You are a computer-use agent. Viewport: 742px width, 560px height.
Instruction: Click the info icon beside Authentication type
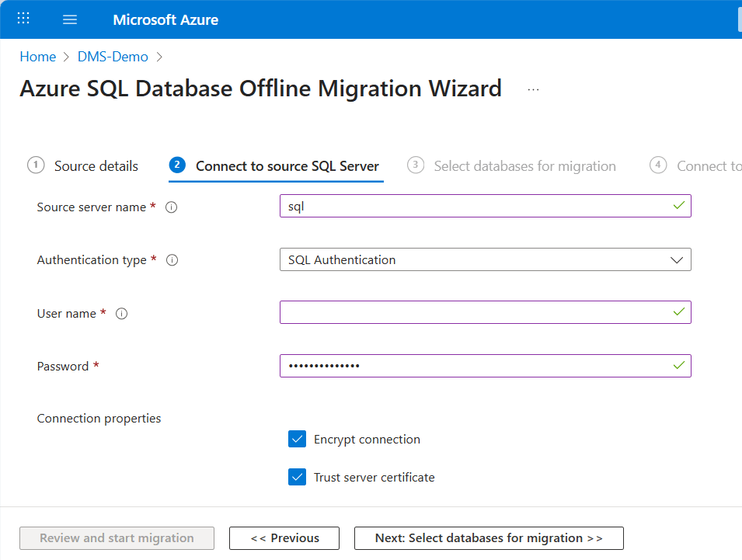172,260
